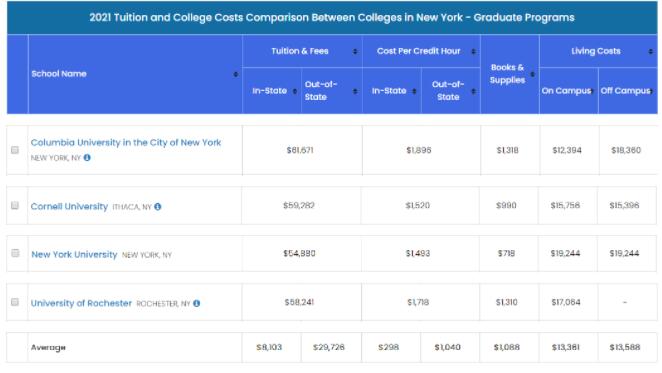Viewport: 662px width, 373px height.
Task: Click Credit Hour In-State column header
Action: 389,91
